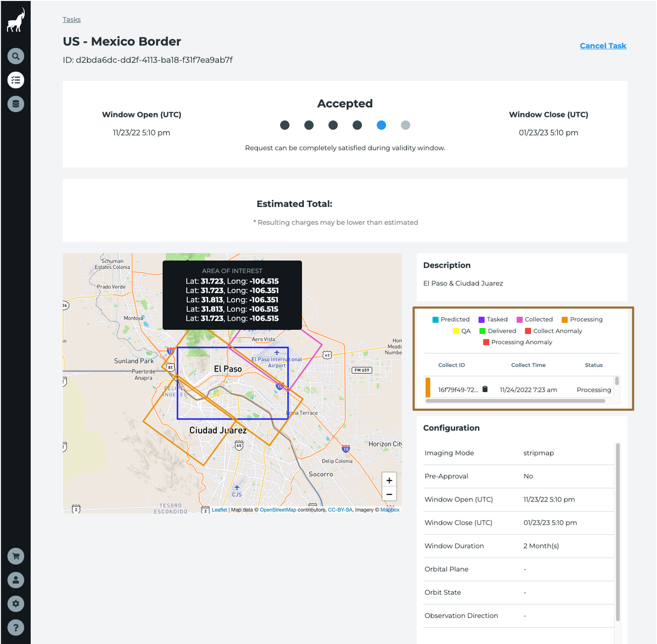Click the Collect Anomaly legend swatch

point(528,331)
